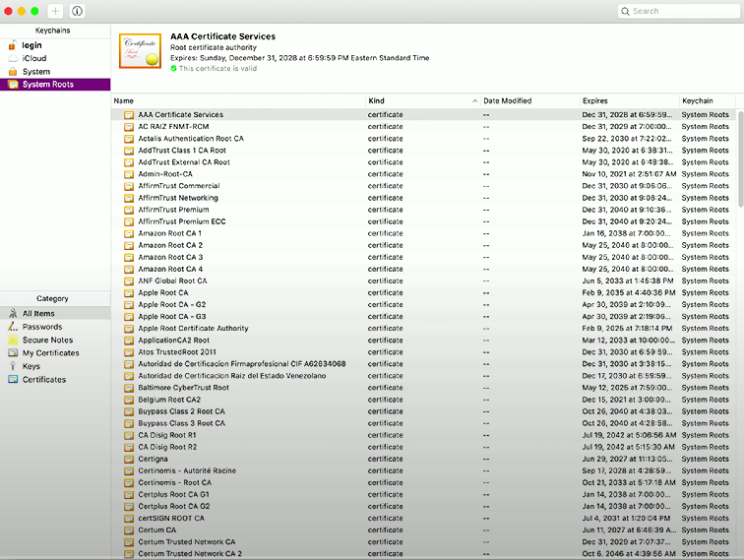Select the System keychain
The image size is (744, 560).
click(x=55, y=72)
